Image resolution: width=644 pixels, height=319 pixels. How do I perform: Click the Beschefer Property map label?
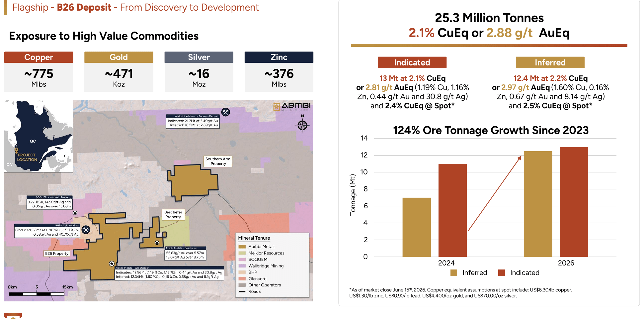173,214
